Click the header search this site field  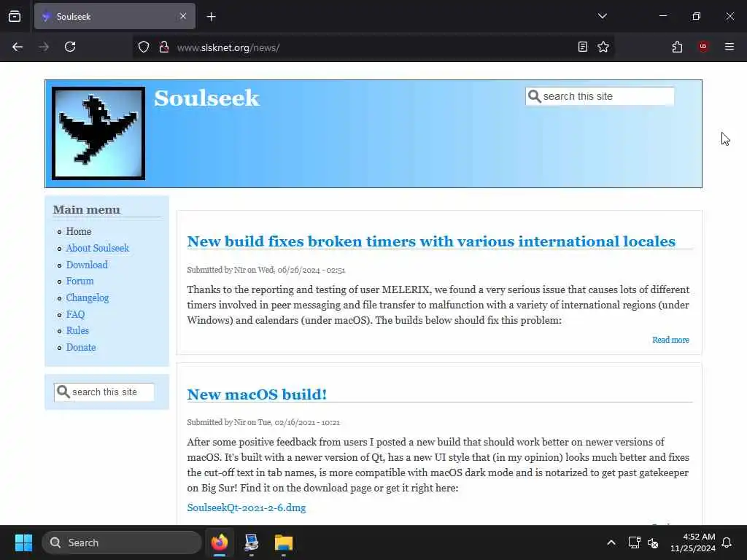pyautogui.click(x=600, y=96)
